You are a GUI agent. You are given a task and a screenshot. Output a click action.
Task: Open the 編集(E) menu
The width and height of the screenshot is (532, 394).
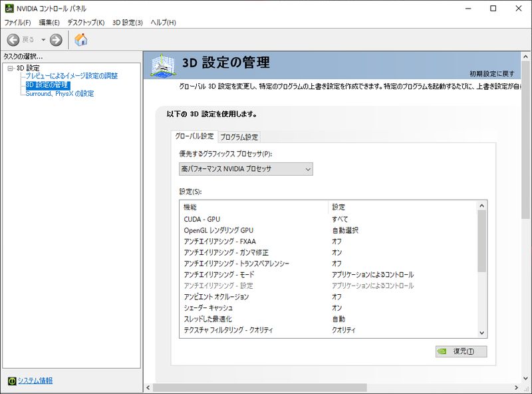point(49,23)
